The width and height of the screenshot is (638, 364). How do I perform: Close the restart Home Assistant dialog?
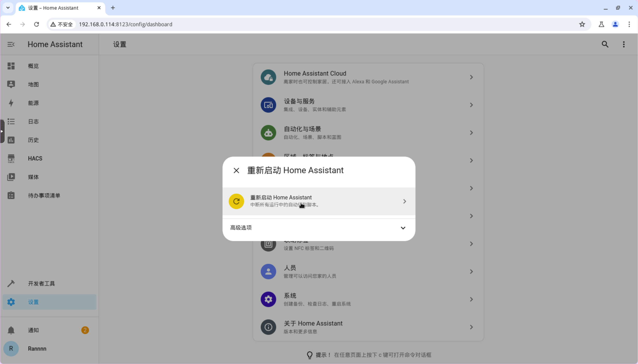pos(236,170)
